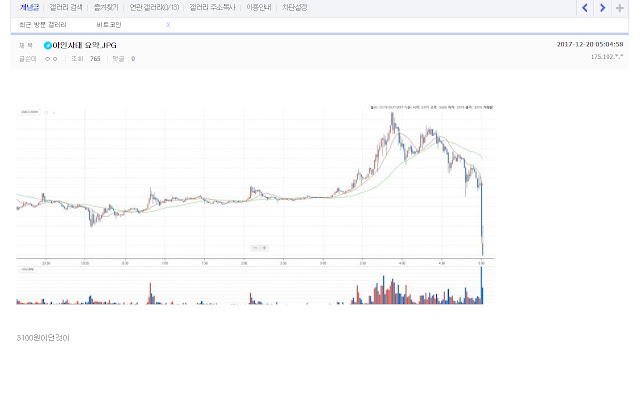Go to previous with left arrow icon
Image resolution: width=640 pixels, height=400 pixels.
pyautogui.click(x=585, y=8)
